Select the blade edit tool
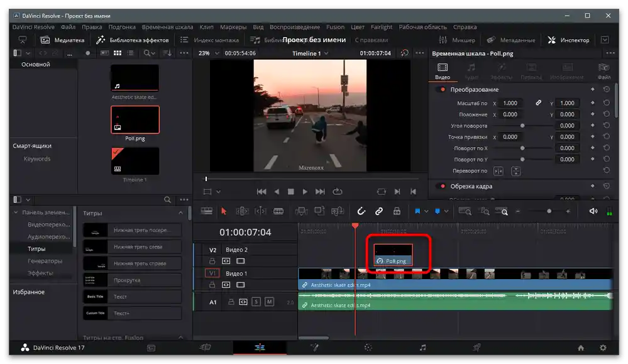Viewport: 628px width, 364px height. click(278, 211)
